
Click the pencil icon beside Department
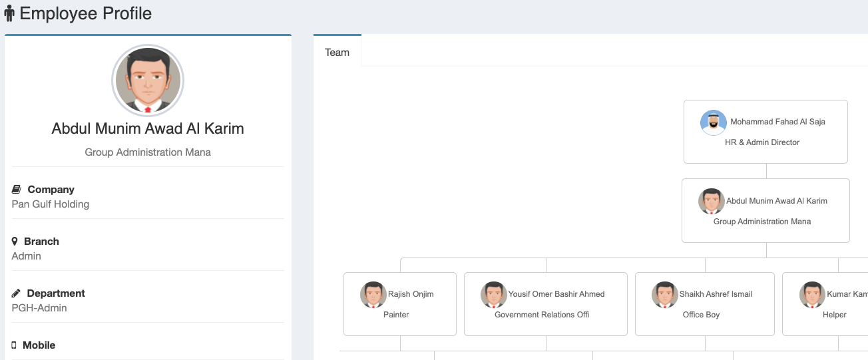pyautogui.click(x=17, y=293)
